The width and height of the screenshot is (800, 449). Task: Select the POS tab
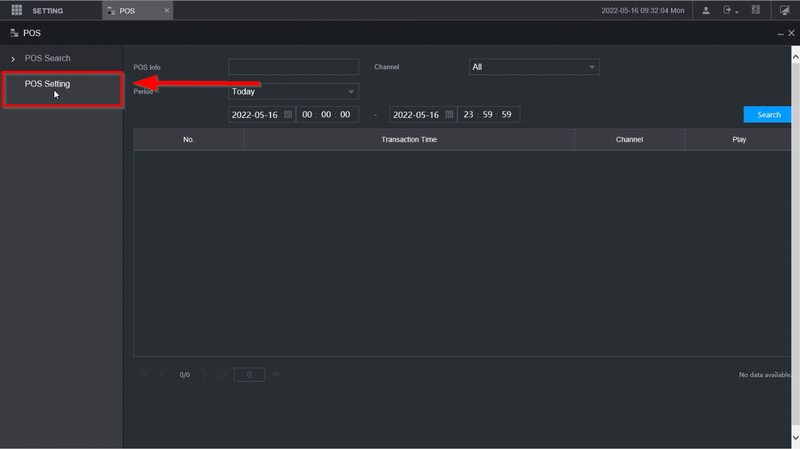coord(138,10)
